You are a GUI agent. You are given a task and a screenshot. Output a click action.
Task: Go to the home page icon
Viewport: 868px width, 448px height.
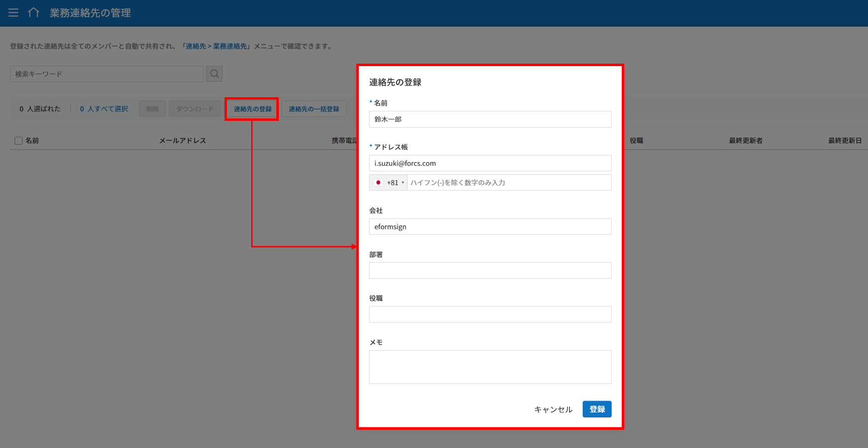(34, 13)
